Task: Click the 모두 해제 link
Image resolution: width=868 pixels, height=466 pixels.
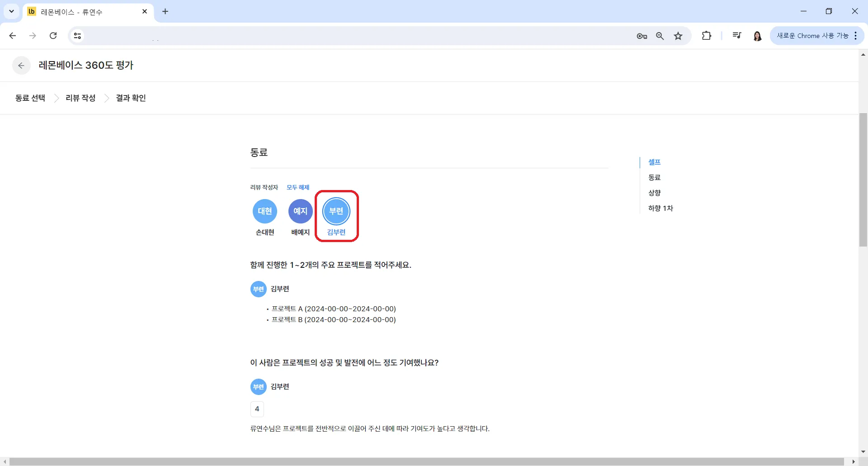Action: [x=298, y=187]
